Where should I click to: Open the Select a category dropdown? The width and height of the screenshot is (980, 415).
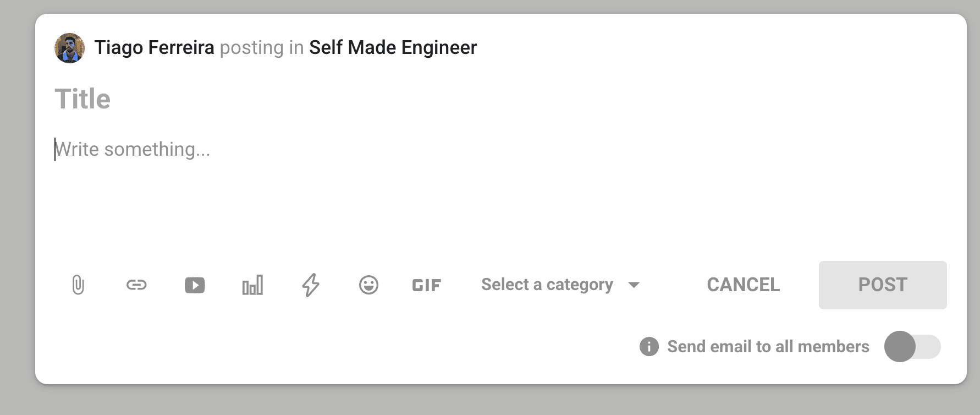(x=560, y=285)
